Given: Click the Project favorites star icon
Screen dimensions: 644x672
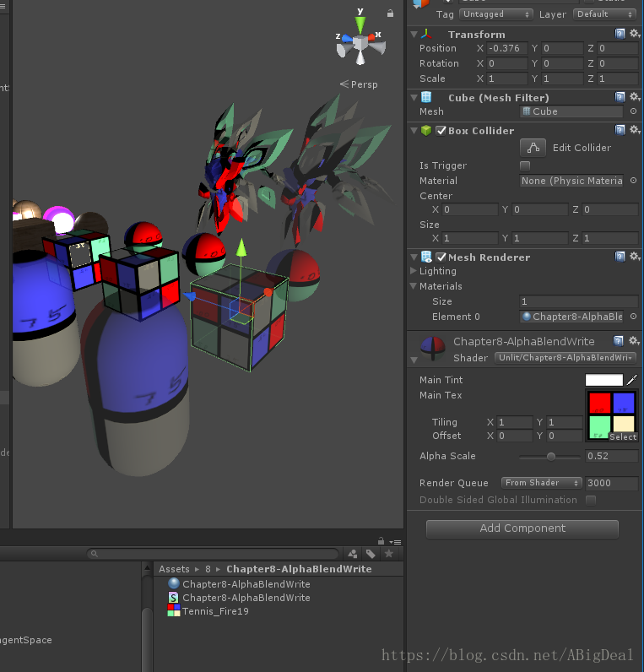Looking at the screenshot, I should (x=389, y=554).
